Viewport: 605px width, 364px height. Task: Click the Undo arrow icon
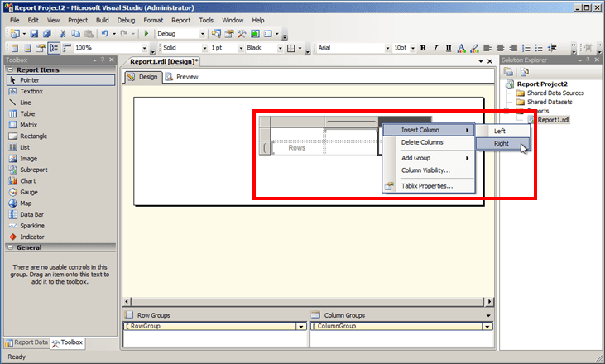pyautogui.click(x=104, y=34)
